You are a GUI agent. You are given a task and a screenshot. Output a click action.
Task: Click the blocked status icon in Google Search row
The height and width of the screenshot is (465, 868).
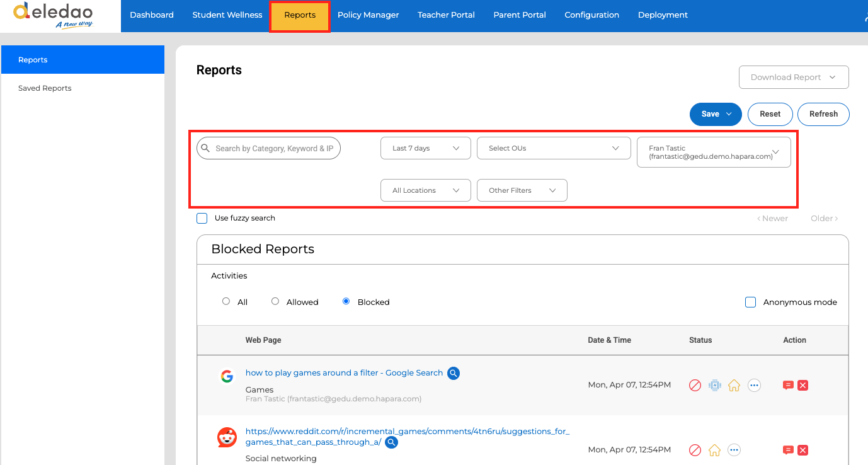point(695,386)
